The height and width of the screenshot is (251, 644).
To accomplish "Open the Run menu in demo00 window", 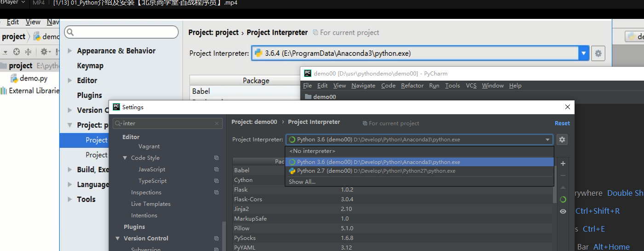I will tap(434, 86).
